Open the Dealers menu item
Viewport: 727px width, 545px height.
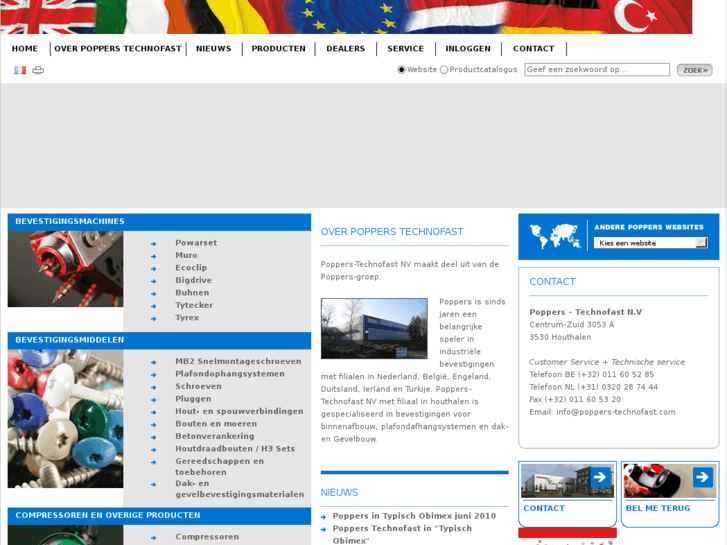click(x=346, y=49)
